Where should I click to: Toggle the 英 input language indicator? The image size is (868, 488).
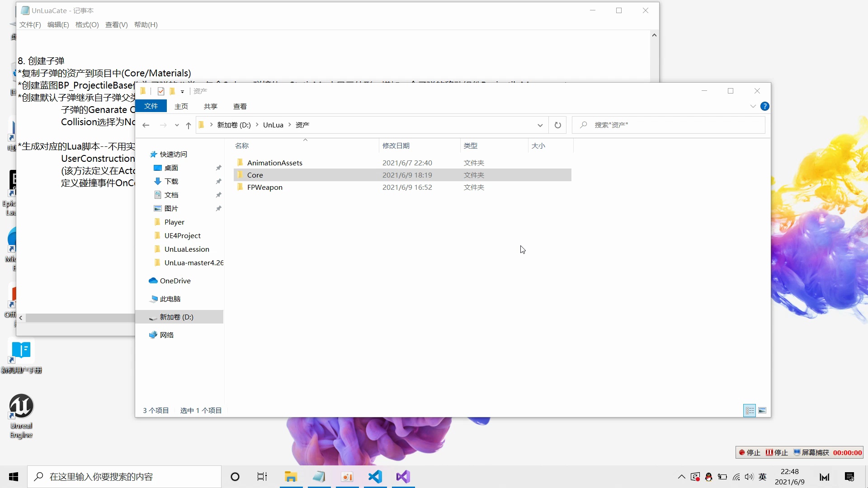pyautogui.click(x=762, y=477)
